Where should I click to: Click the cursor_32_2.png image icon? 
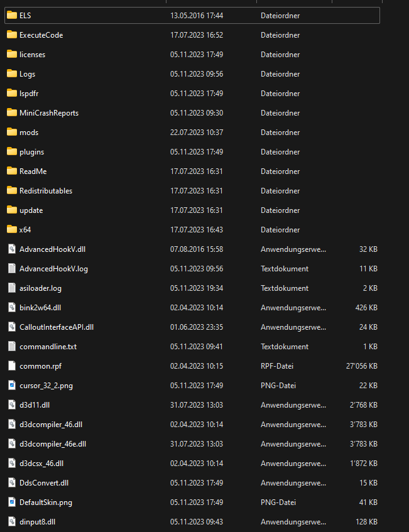tap(12, 385)
